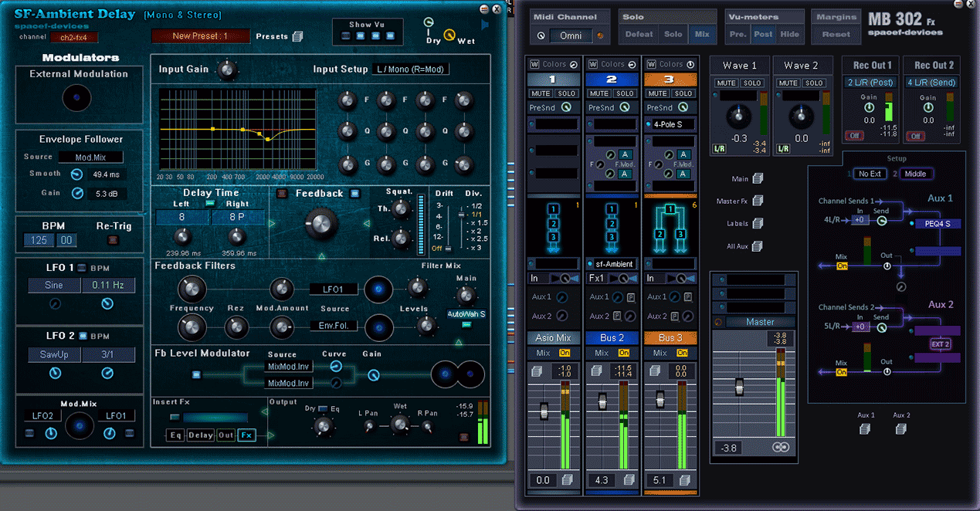980x511 pixels.
Task: Mute mixer channel 2
Action: tap(599, 93)
